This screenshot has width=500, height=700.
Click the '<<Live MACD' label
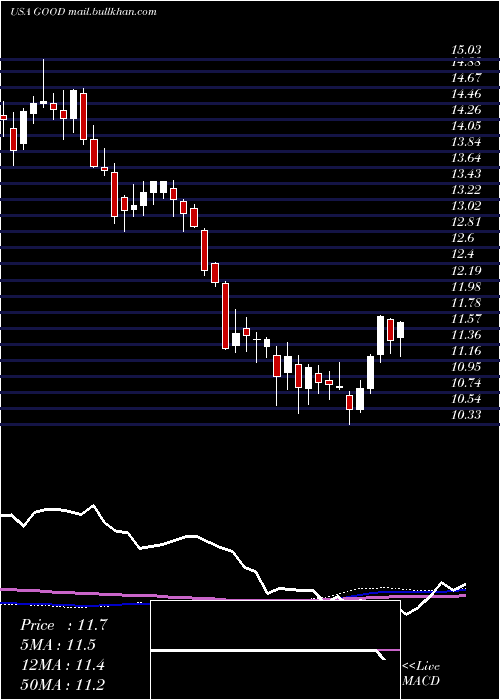(x=421, y=674)
